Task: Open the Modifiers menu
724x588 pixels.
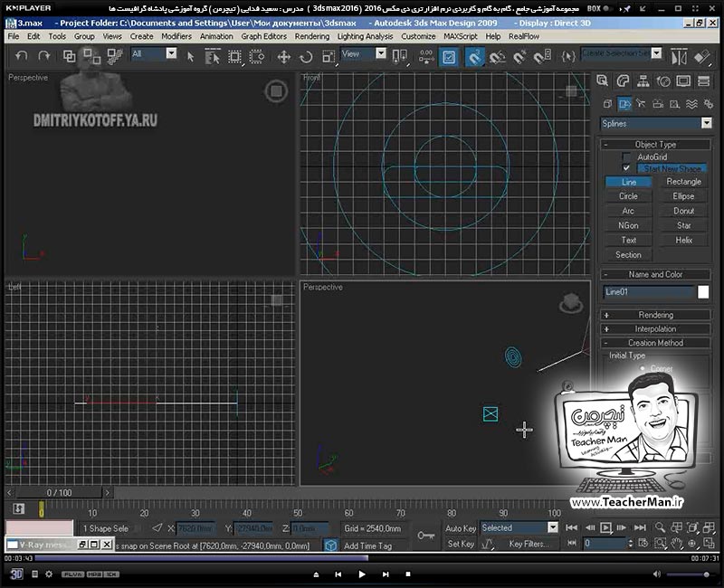Action: [x=176, y=36]
